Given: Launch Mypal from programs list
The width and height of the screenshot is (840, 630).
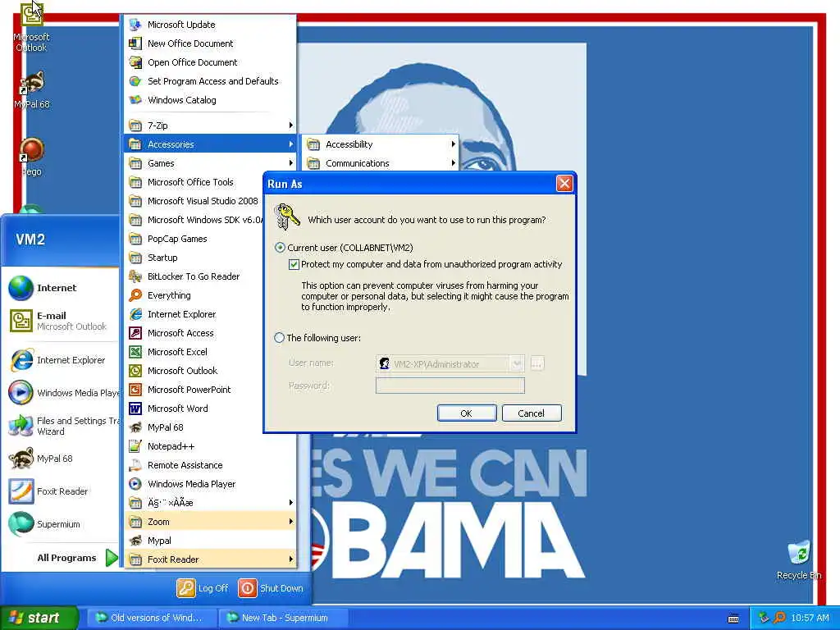Looking at the screenshot, I should [x=211, y=541].
